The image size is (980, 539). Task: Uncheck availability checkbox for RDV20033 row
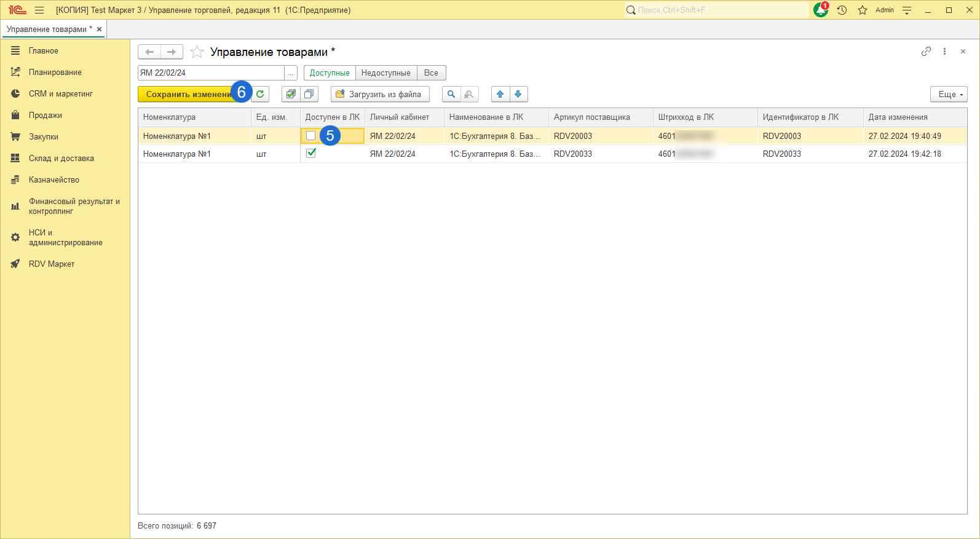(x=311, y=154)
